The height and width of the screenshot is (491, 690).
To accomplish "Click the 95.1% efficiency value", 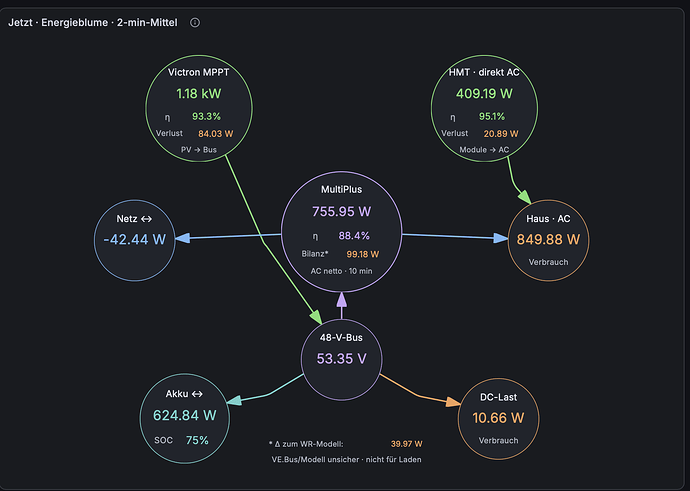I will (x=492, y=117).
